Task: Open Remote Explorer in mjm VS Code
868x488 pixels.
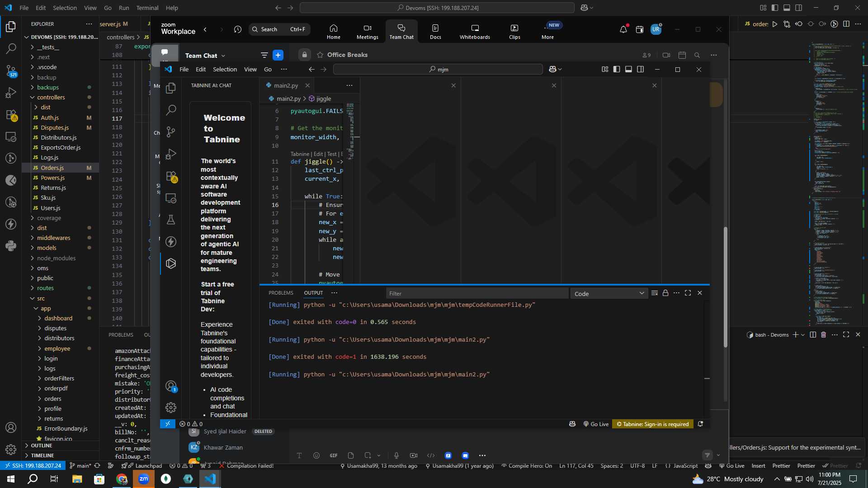Action: 171,198
